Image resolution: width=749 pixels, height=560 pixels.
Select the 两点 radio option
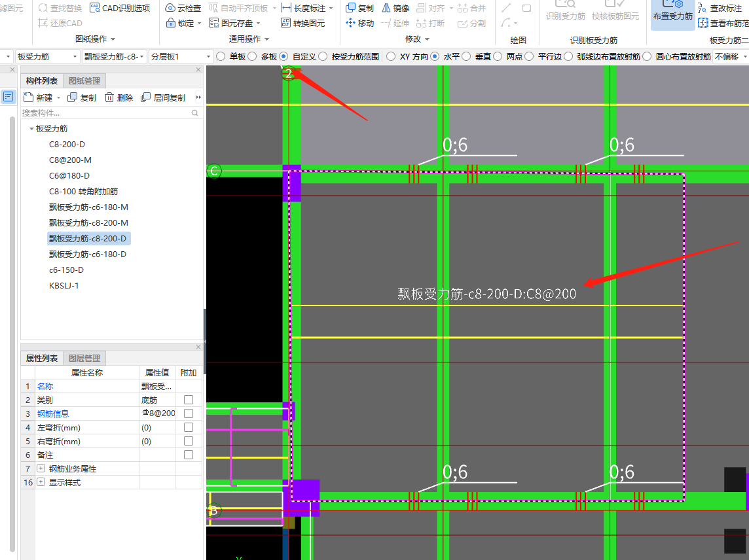(498, 56)
